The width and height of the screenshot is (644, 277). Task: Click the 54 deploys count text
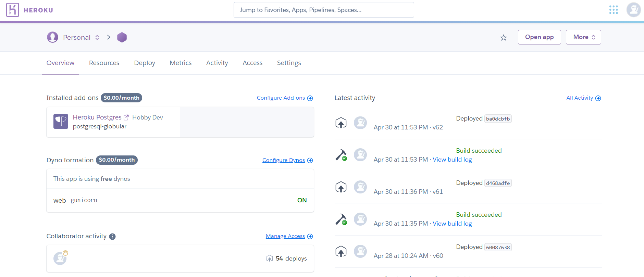click(x=291, y=259)
